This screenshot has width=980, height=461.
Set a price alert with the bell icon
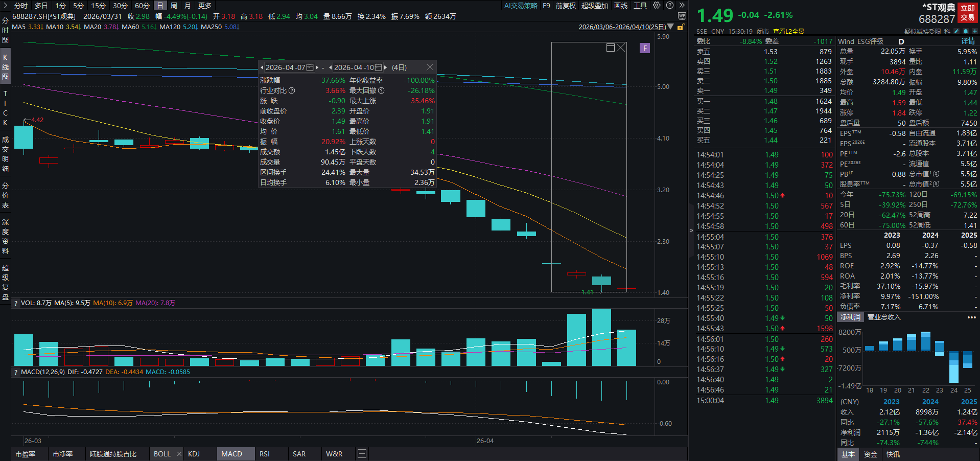pyautogui.click(x=966, y=31)
